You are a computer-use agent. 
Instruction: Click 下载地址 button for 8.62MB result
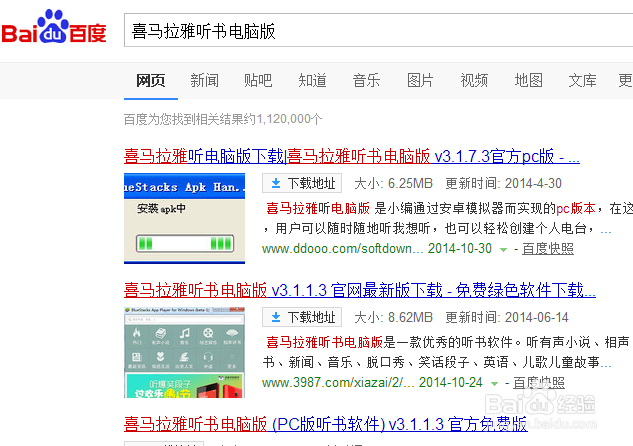tap(302, 317)
